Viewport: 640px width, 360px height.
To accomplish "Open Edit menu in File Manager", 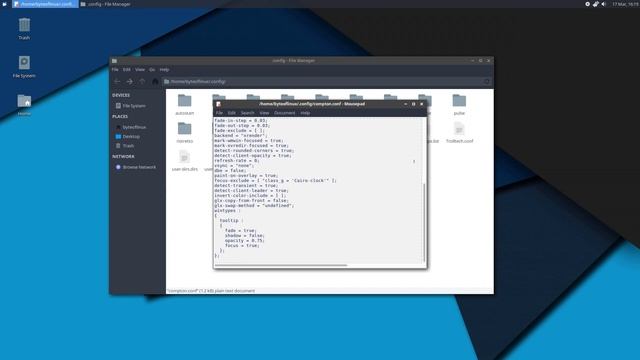I will point(127,70).
